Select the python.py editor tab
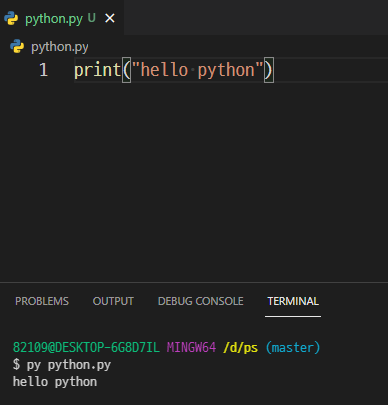This screenshot has height=405, width=388. click(62, 17)
